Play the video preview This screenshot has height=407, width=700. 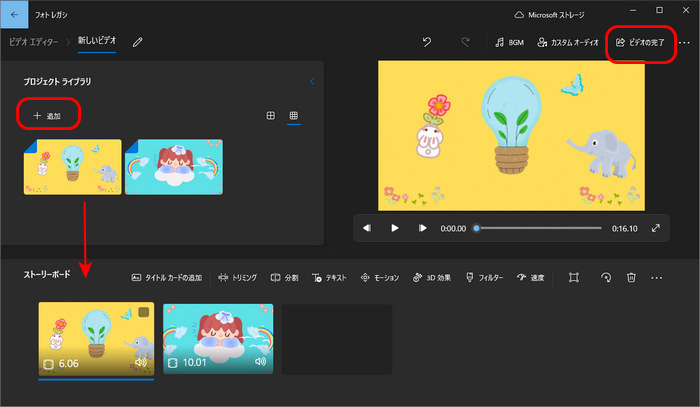(x=395, y=228)
